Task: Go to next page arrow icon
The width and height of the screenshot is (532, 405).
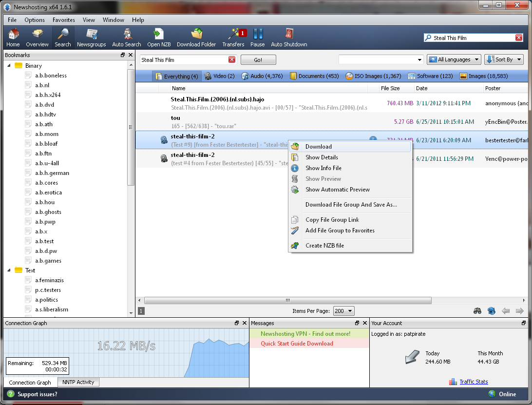Action: click(519, 310)
